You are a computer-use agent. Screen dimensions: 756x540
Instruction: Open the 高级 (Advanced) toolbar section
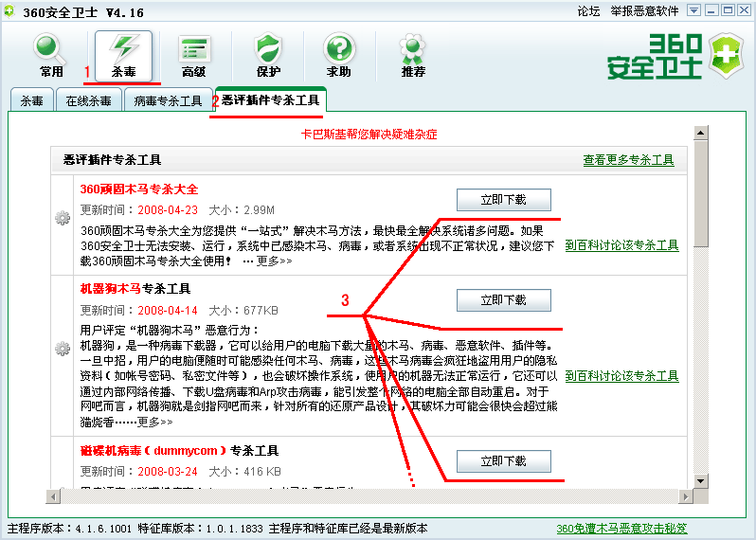tap(194, 55)
